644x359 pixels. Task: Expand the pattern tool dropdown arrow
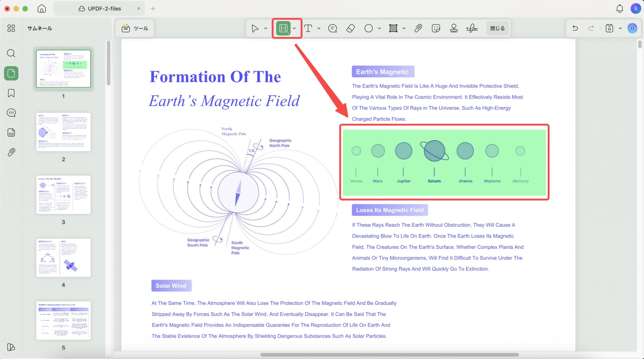tap(404, 28)
